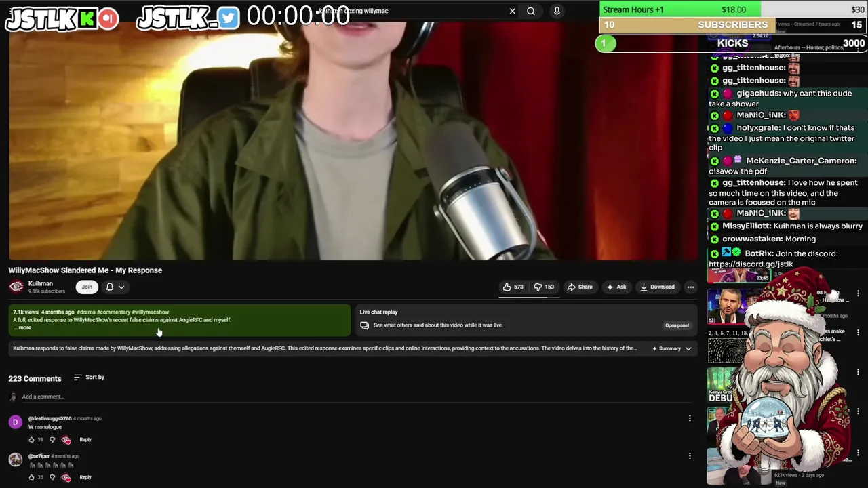Open the Ask AI button
This screenshot has height=488, width=868.
(x=616, y=287)
